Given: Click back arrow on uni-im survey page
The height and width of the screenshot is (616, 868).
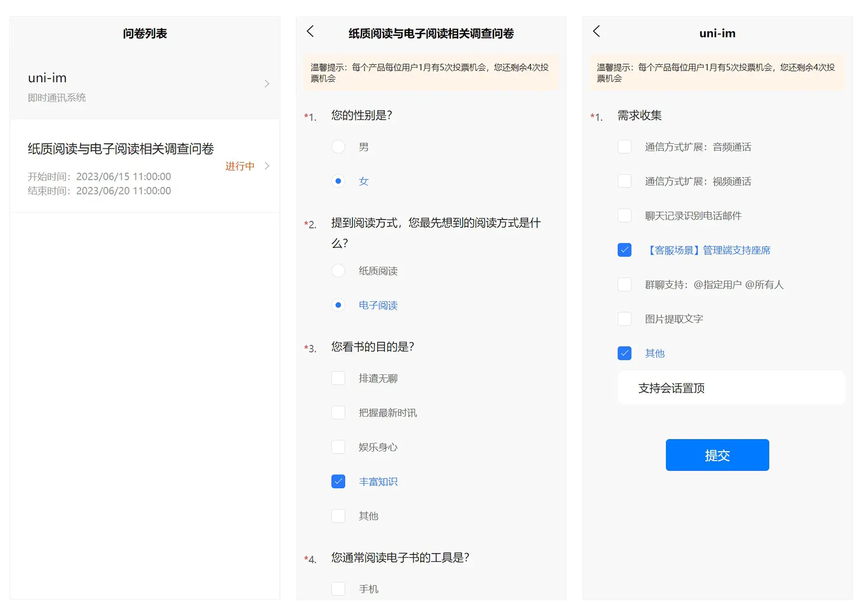Looking at the screenshot, I should (597, 32).
